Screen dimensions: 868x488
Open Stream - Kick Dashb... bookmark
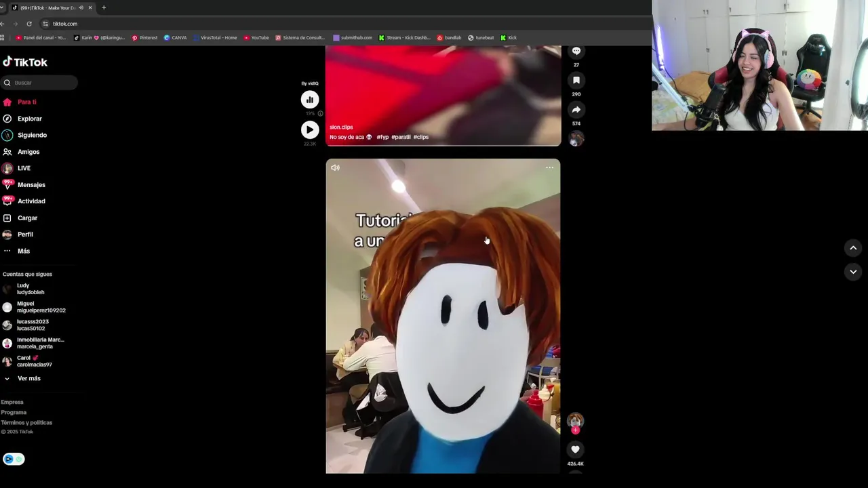coord(405,38)
